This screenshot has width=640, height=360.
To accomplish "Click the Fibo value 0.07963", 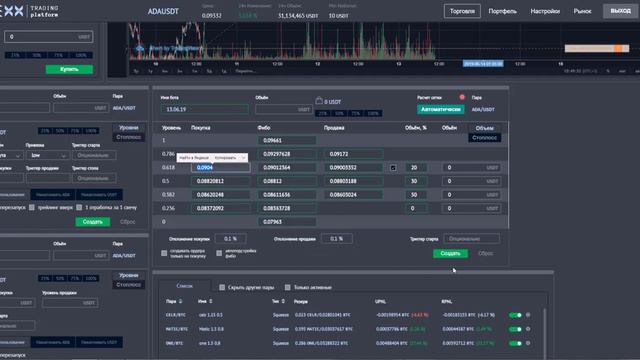I will coord(287,222).
